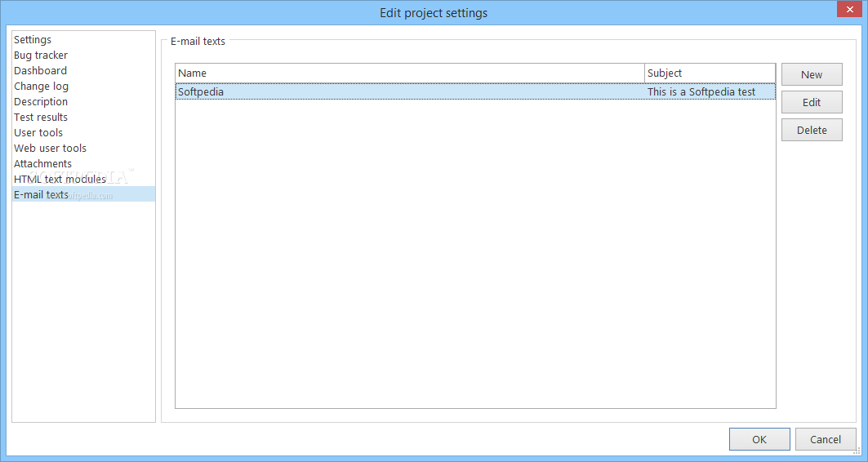
Task: Delete the selected e-mail text
Action: (x=812, y=130)
